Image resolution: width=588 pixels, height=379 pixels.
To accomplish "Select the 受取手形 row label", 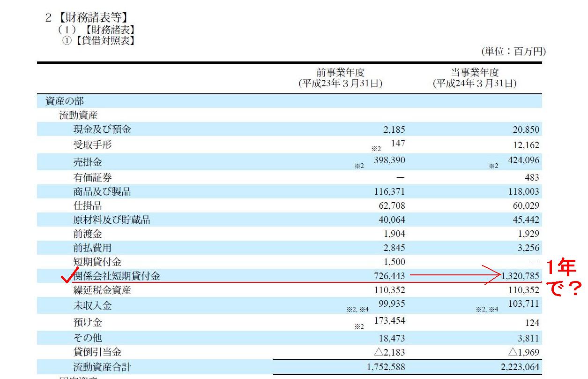I will 92,145.
